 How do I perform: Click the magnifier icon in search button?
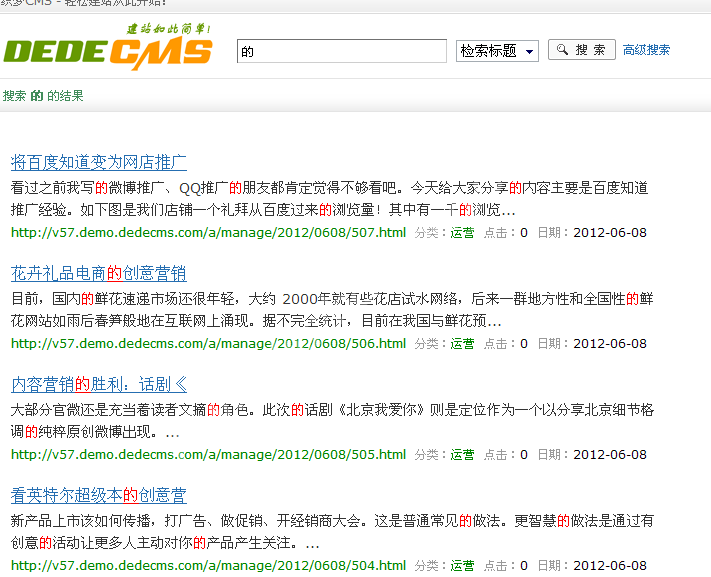[562, 49]
